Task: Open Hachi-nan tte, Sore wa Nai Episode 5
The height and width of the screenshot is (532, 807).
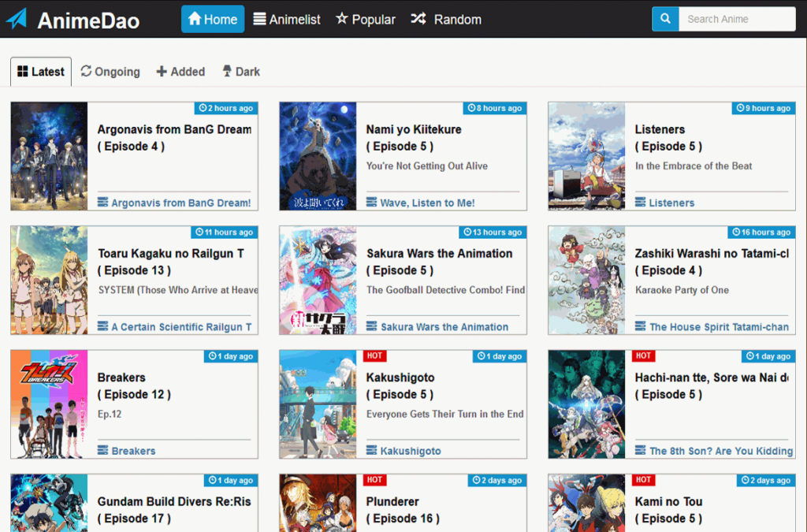Action: (x=712, y=386)
